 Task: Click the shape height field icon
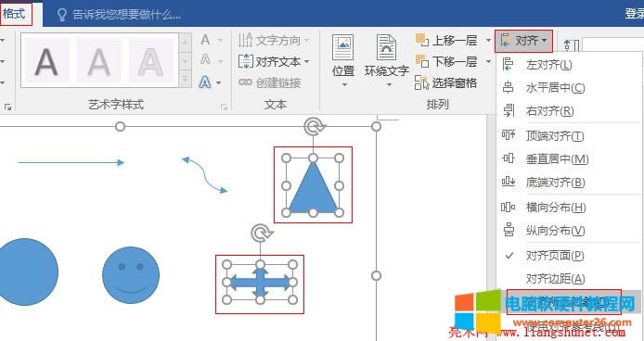click(x=571, y=45)
